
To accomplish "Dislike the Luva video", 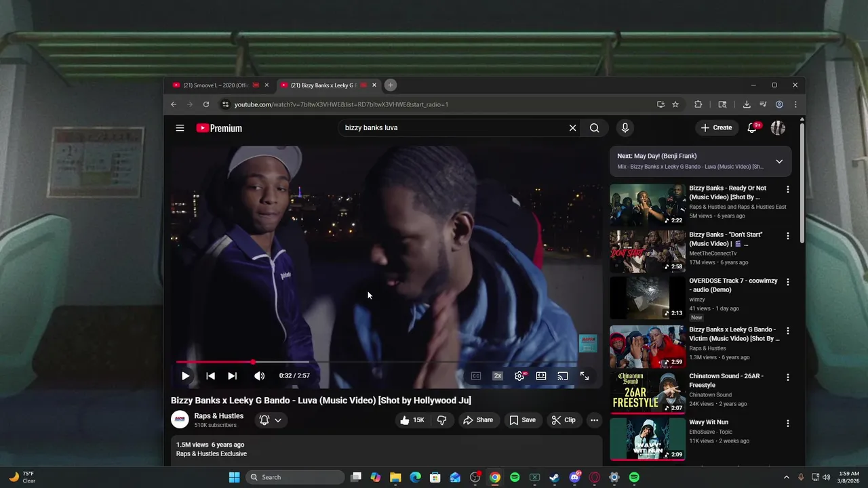I will [x=441, y=420].
